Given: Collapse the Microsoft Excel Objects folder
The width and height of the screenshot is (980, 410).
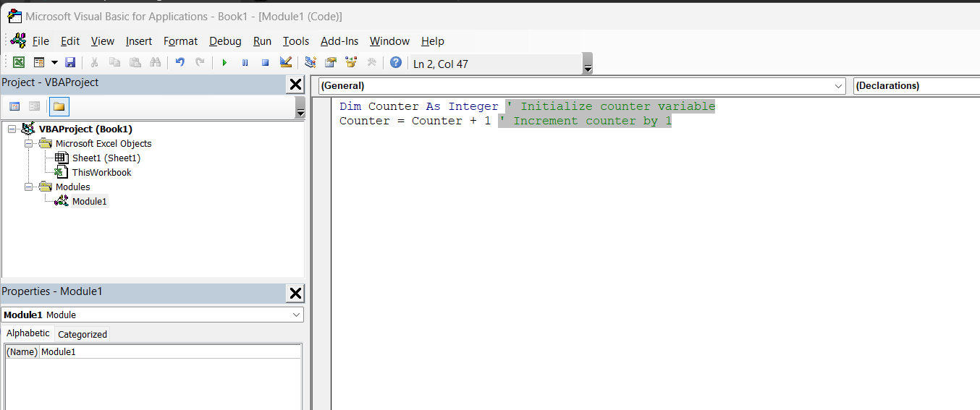Looking at the screenshot, I should click(x=28, y=143).
